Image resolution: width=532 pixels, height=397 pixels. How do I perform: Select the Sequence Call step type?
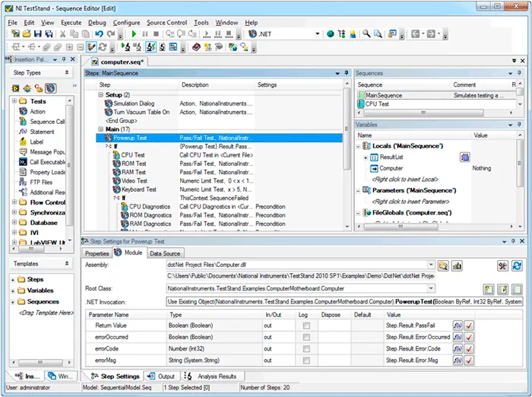click(x=47, y=122)
